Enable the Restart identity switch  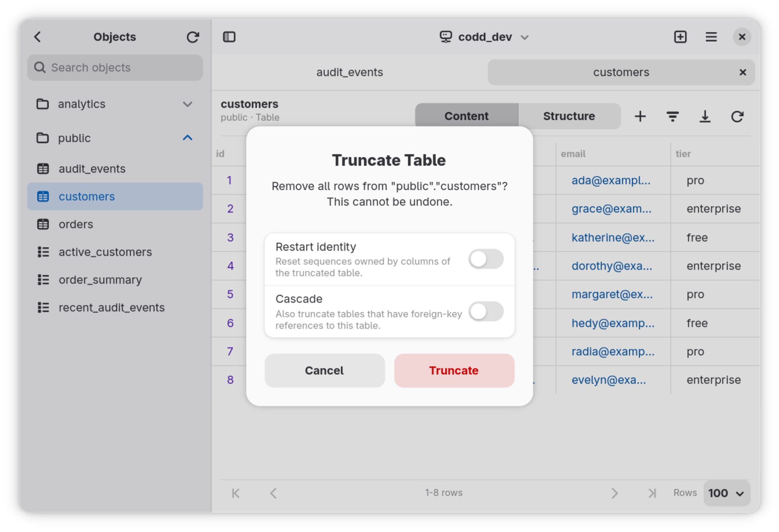486,259
